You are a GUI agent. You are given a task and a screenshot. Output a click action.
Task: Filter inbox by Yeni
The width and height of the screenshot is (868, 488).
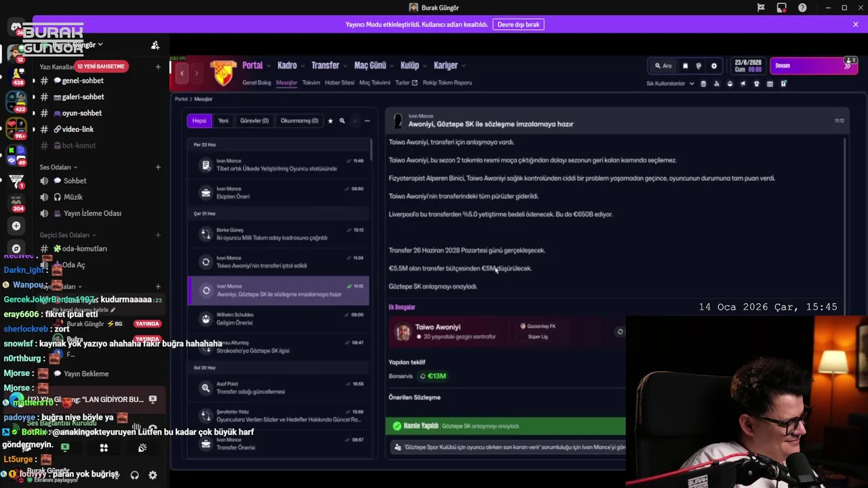pyautogui.click(x=223, y=121)
